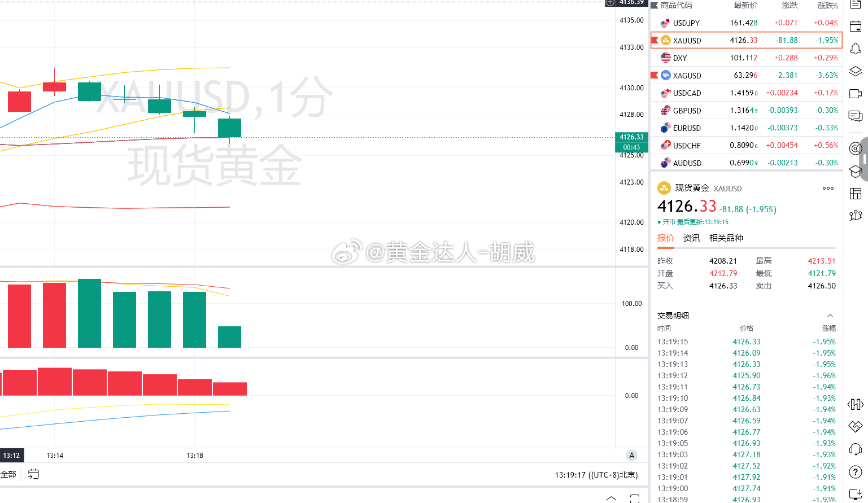Click the XAUUSD gold coin icon in watchlist

pyautogui.click(x=665, y=40)
